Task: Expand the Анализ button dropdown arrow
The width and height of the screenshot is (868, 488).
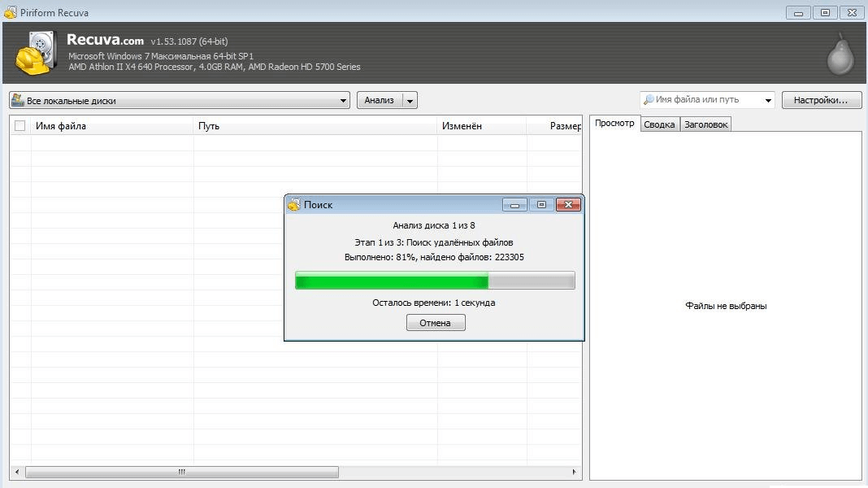Action: pyautogui.click(x=410, y=101)
